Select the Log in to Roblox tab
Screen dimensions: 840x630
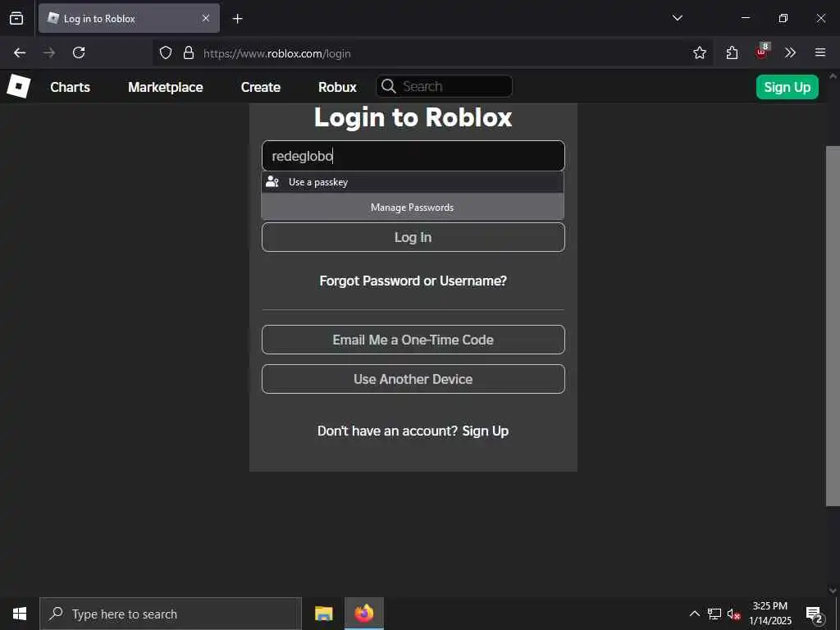click(129, 18)
